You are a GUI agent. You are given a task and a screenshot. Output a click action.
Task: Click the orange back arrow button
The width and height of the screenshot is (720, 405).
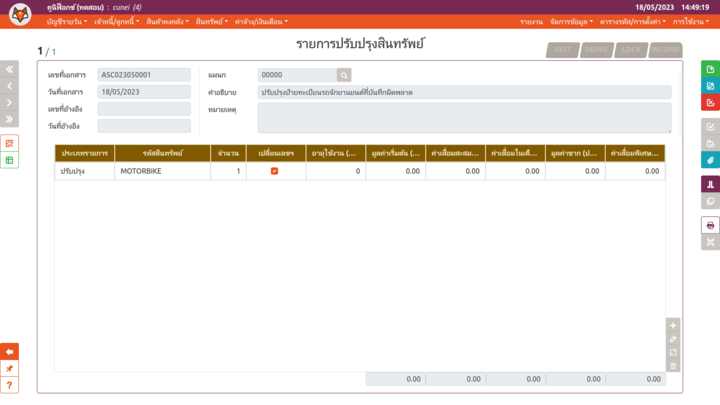point(9,352)
